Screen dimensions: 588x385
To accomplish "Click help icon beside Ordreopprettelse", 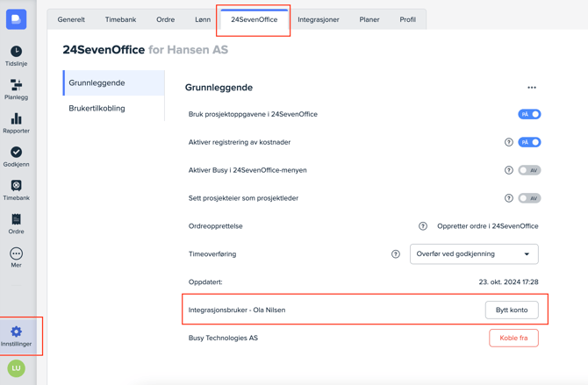I will click(423, 226).
